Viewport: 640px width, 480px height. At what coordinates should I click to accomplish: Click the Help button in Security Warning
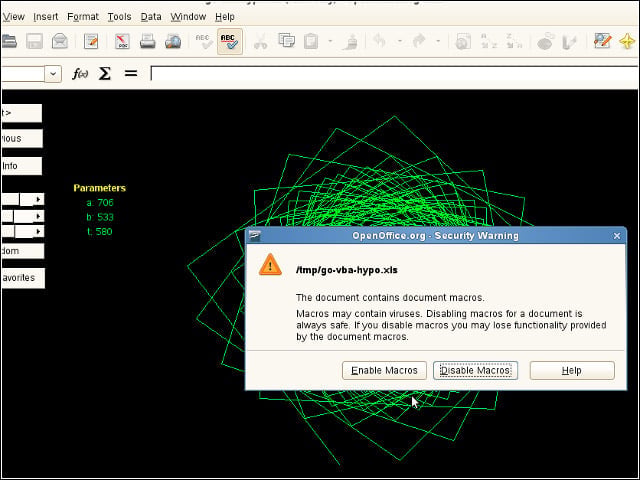tap(572, 370)
